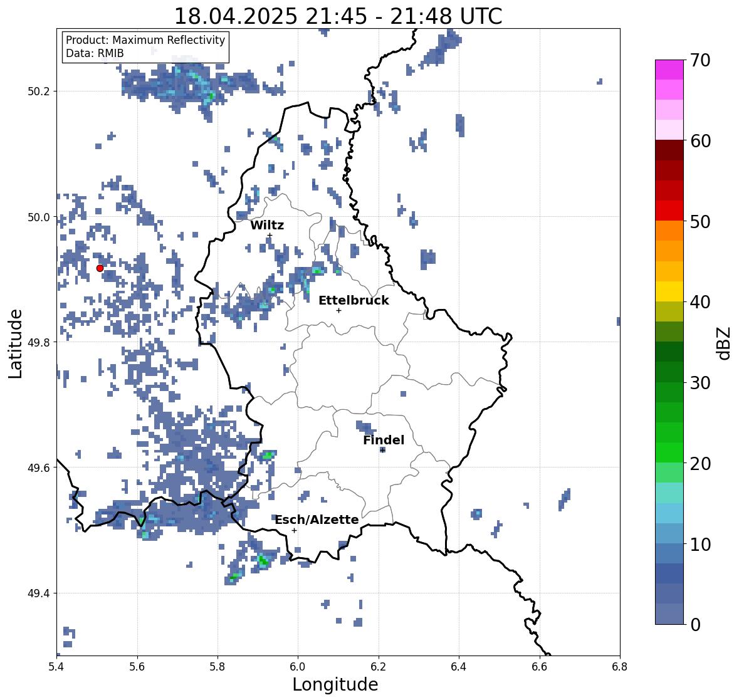Click the yellow colorbar segment above 40

click(669, 291)
